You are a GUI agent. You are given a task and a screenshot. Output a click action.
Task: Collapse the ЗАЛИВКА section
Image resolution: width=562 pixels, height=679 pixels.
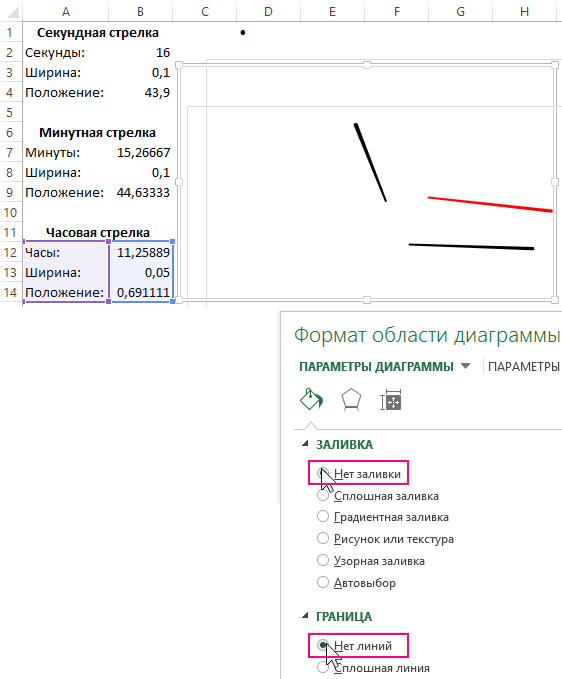click(306, 443)
